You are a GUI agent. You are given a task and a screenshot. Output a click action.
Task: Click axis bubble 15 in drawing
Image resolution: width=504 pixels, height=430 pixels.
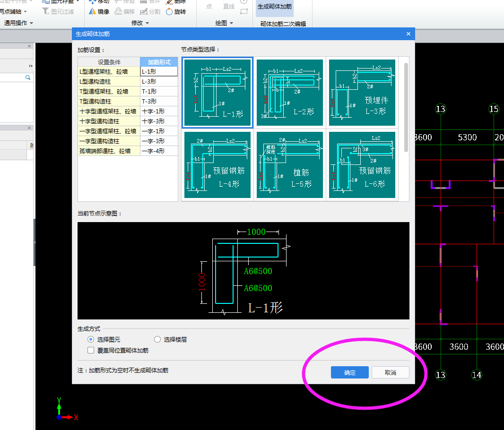pos(494,109)
